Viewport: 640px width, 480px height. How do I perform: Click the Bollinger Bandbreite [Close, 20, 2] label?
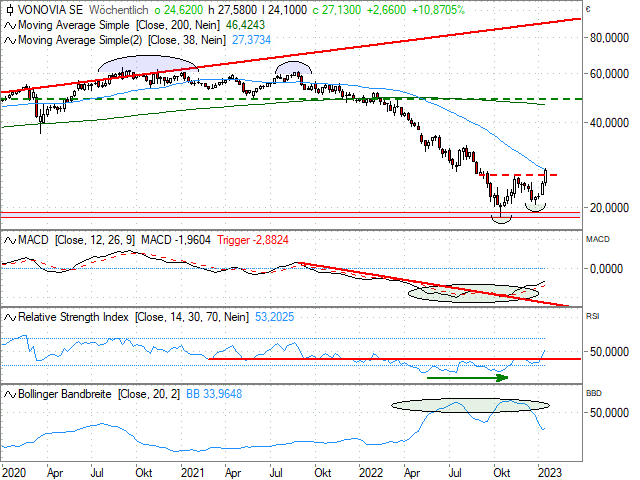[99, 395]
